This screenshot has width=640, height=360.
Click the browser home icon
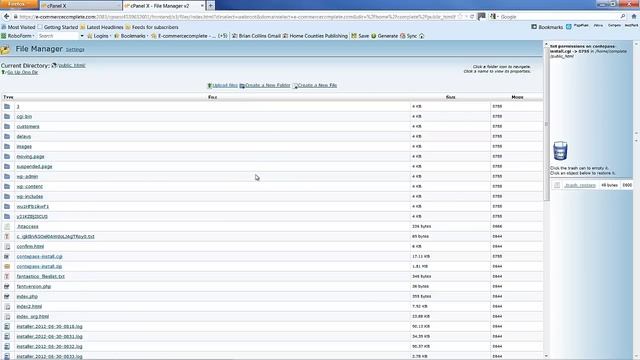[x=634, y=16]
